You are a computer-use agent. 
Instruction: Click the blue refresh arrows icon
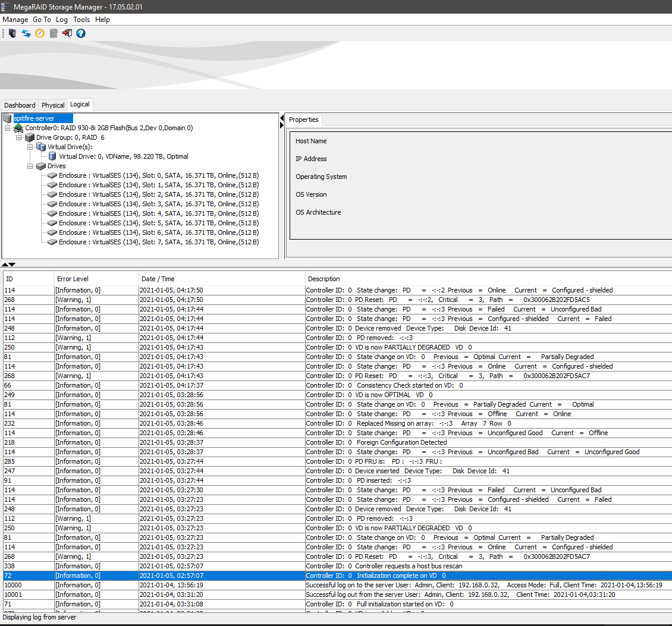pyautogui.click(x=26, y=33)
